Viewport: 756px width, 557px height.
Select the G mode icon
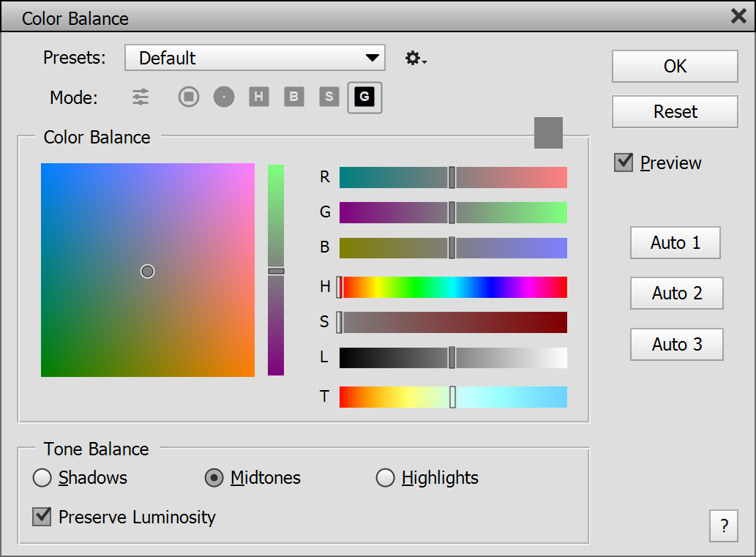pyautogui.click(x=364, y=97)
